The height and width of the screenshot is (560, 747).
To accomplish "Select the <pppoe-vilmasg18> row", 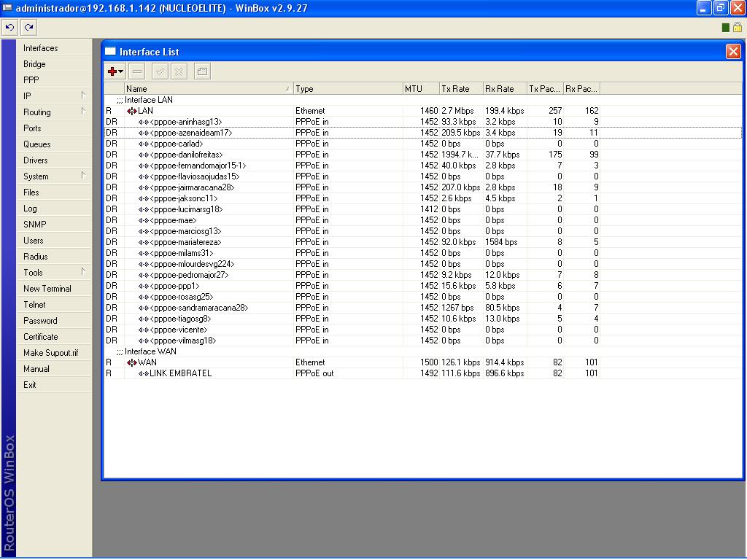I will pyautogui.click(x=423, y=341).
